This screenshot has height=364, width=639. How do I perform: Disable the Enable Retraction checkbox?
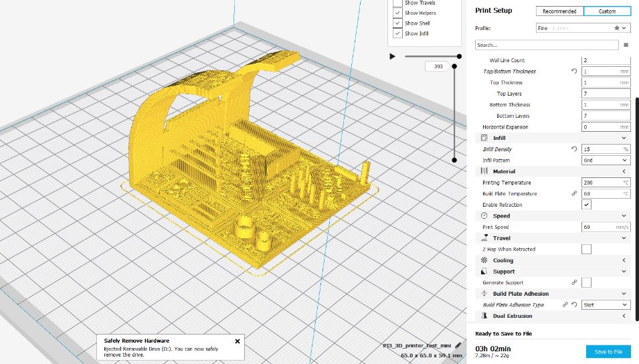[x=586, y=205]
